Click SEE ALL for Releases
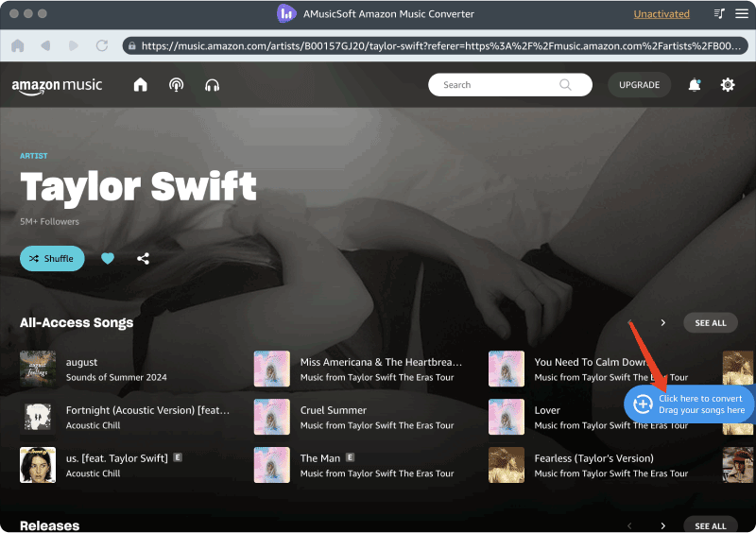756x533 pixels. pos(711,525)
